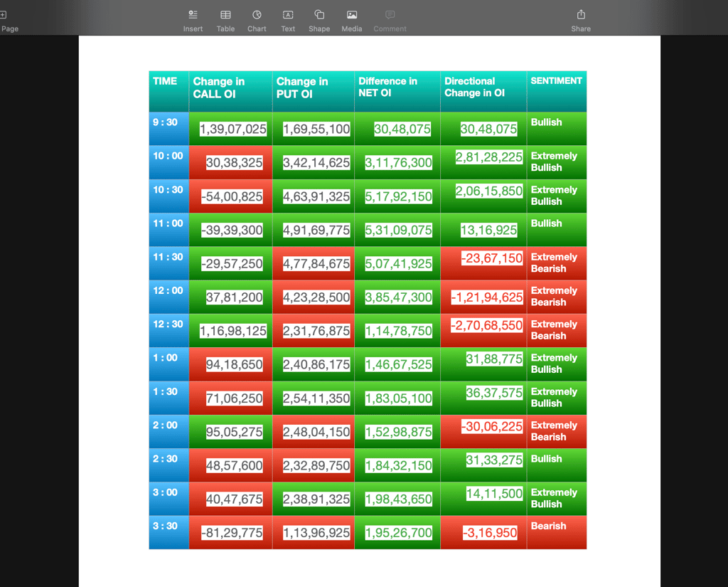
Task: Select the TIME header cell
Action: click(x=169, y=92)
